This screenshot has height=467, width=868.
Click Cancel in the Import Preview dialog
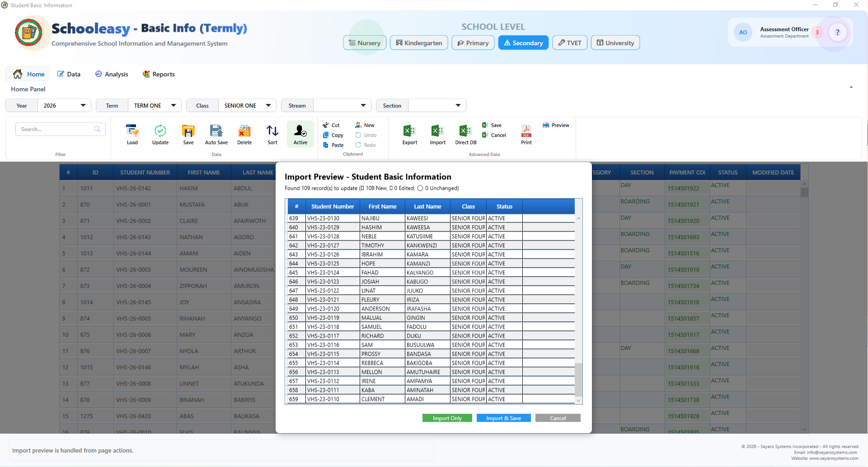[558, 418]
